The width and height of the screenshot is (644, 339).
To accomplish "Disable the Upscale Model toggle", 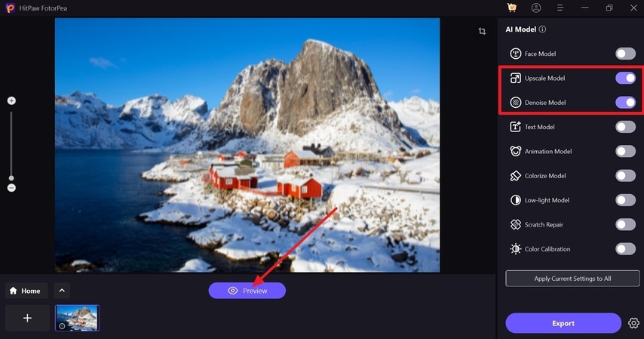I will 625,79.
